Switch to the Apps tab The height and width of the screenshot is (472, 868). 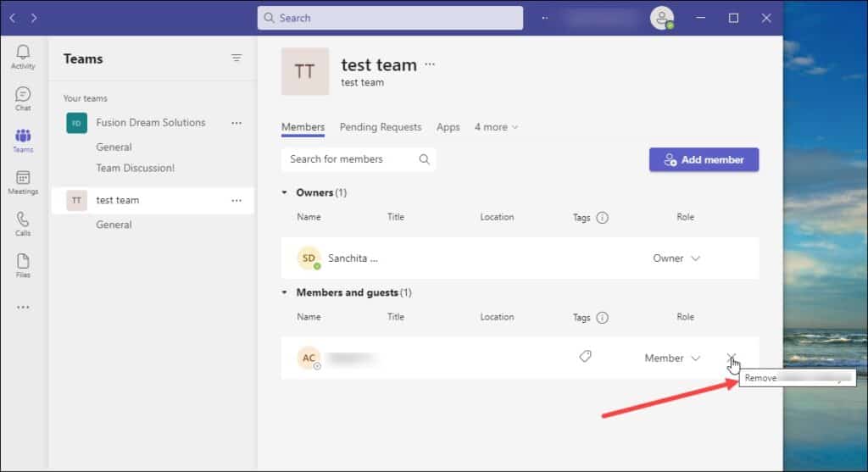click(x=448, y=127)
